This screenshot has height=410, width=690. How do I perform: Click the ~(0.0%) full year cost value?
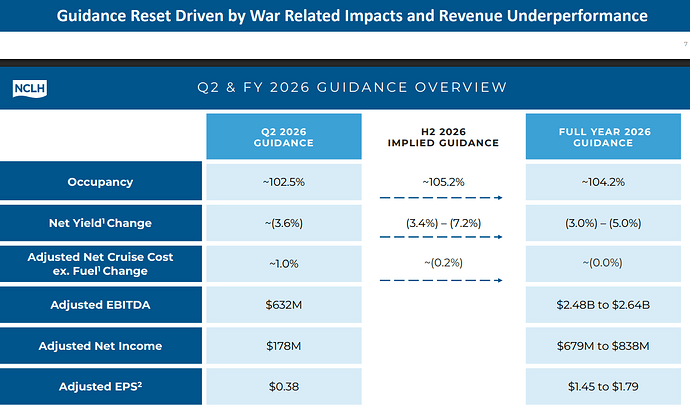[603, 263]
